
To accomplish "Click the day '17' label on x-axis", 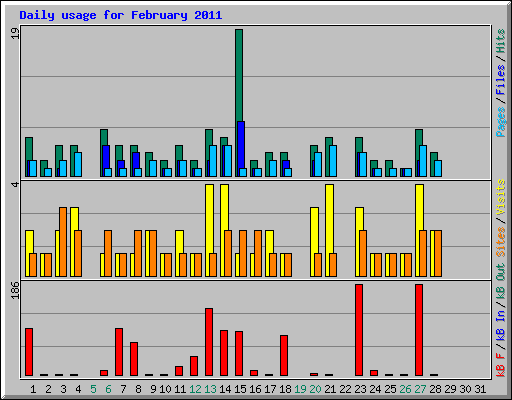I will pyautogui.click(x=270, y=389).
